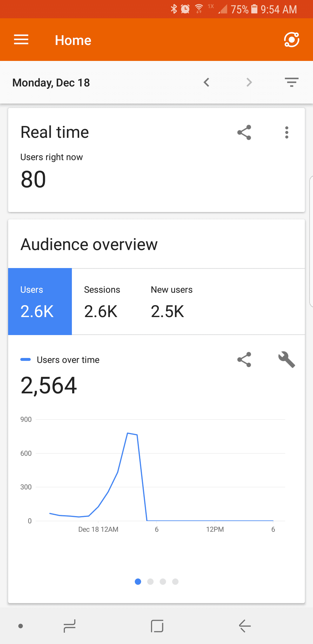The image size is (313, 644).
Task: Select the Users metric tab
Action: click(40, 301)
